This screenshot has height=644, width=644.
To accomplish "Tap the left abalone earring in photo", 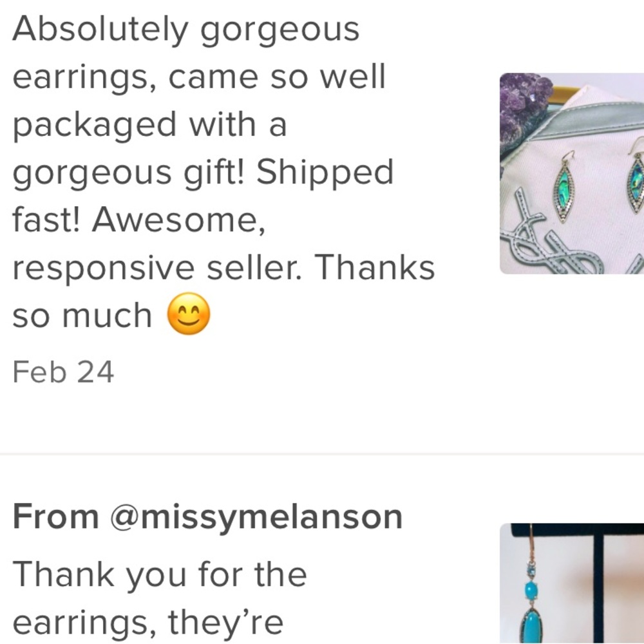I will [x=564, y=188].
